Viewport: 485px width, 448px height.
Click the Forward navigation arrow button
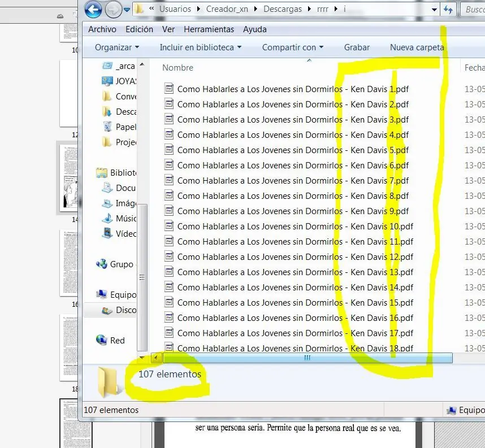[x=113, y=10]
